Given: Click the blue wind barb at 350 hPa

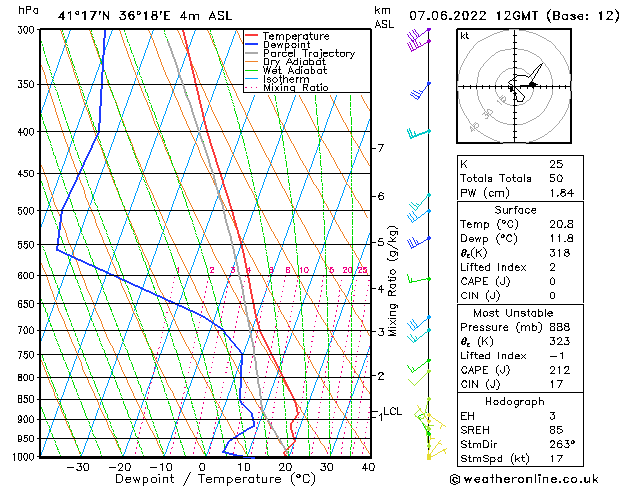Looking at the screenshot, I should click(420, 91).
